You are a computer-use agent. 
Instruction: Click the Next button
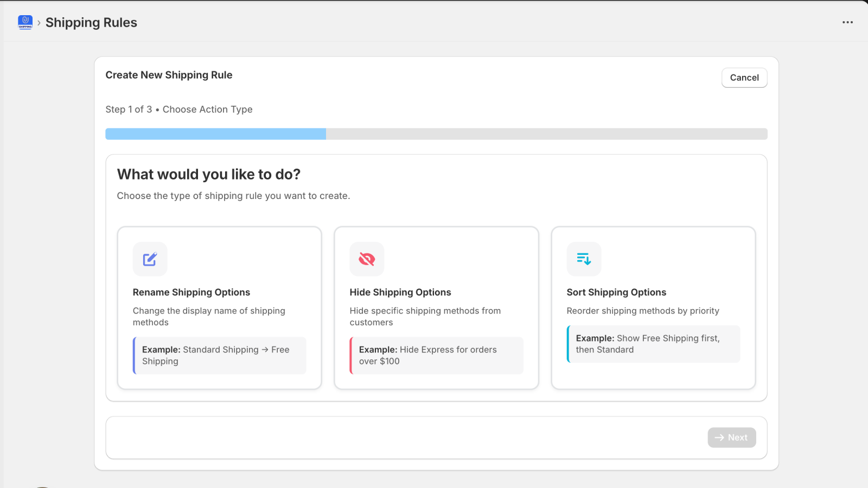click(x=731, y=438)
